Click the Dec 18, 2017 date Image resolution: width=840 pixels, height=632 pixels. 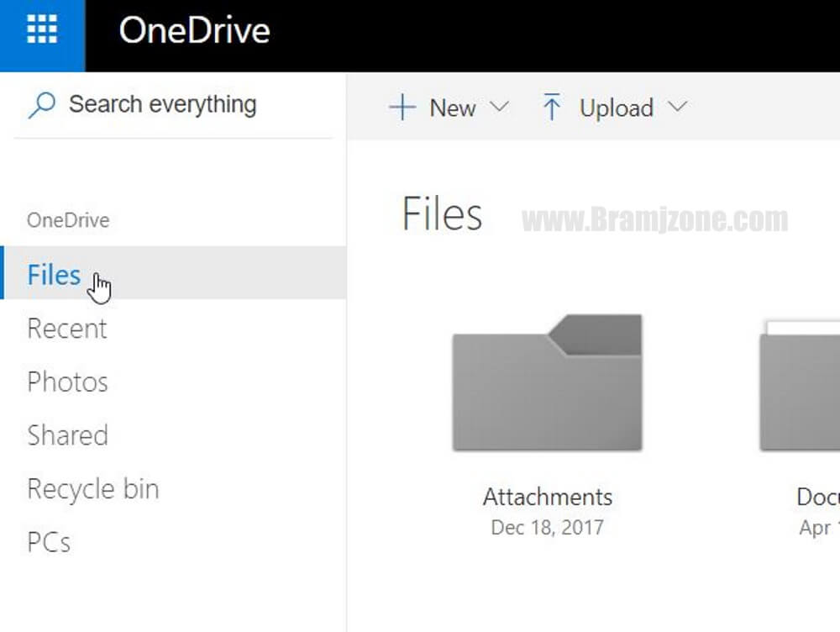coord(547,528)
